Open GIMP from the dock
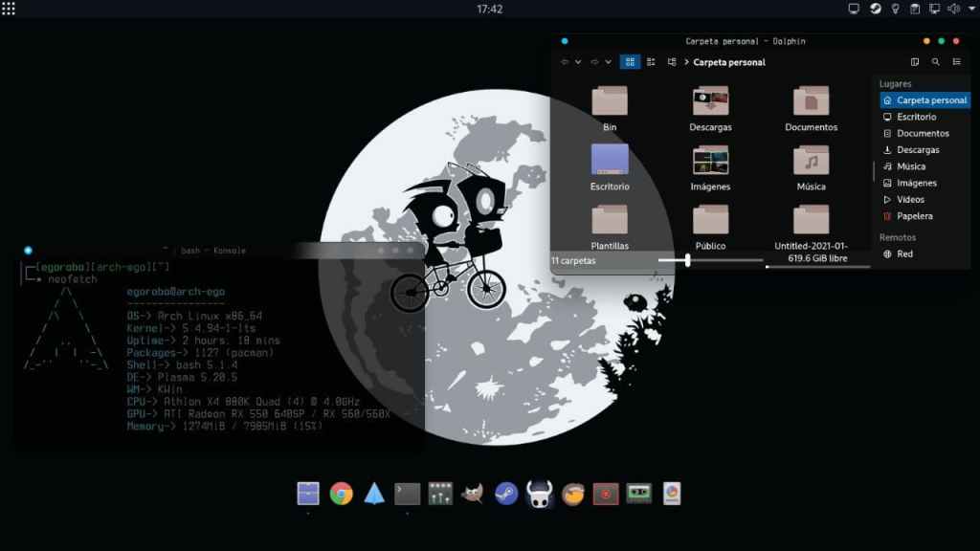 472,494
